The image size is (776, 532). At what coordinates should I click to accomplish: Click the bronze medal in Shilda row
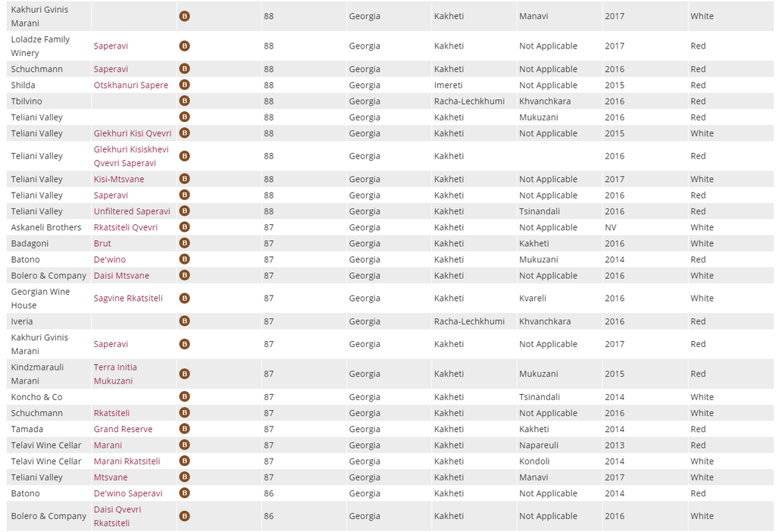184,85
